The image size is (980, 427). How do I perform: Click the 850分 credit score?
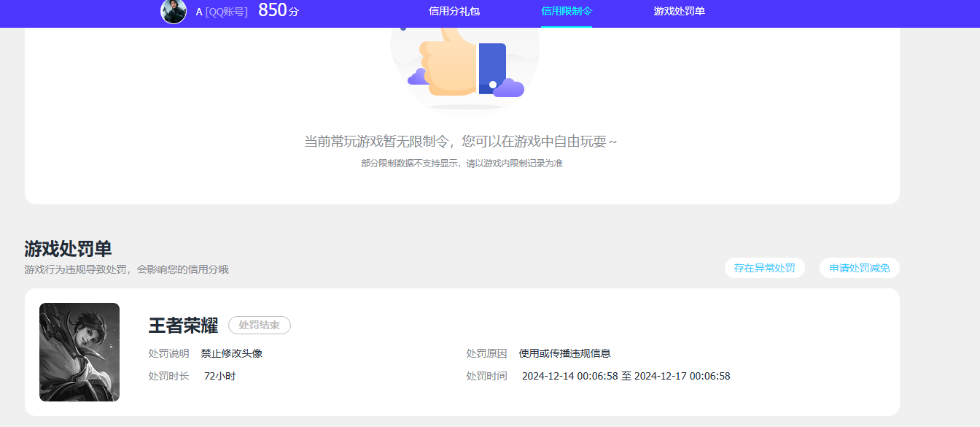(x=279, y=11)
